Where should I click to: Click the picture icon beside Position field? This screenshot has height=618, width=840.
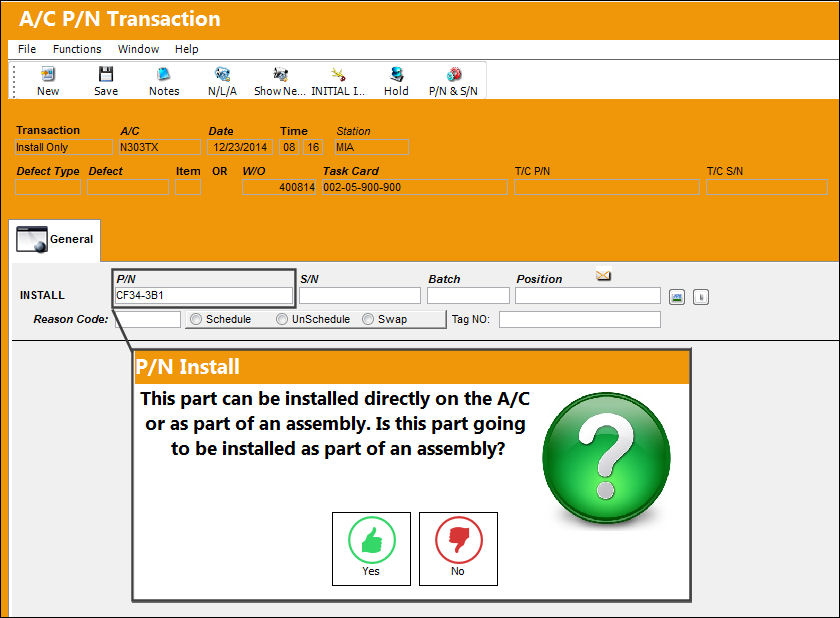(x=677, y=297)
